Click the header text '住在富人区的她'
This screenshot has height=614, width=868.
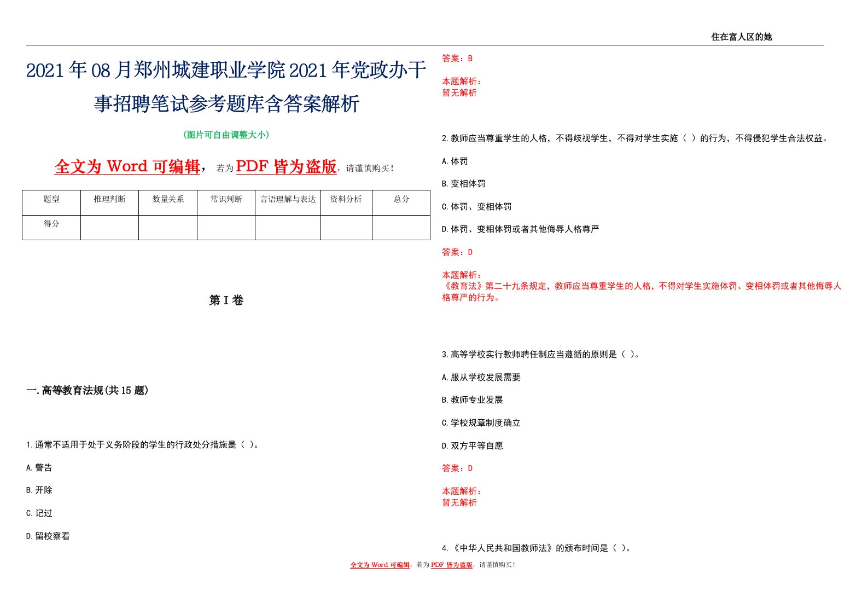point(741,37)
